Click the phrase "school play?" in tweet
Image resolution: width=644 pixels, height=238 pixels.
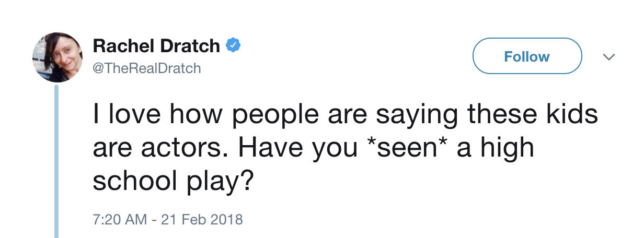[x=174, y=180]
